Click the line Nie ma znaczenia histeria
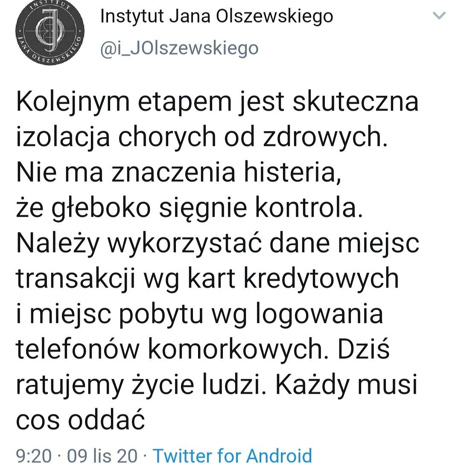Screen dimensions: 461x476 point(178,173)
